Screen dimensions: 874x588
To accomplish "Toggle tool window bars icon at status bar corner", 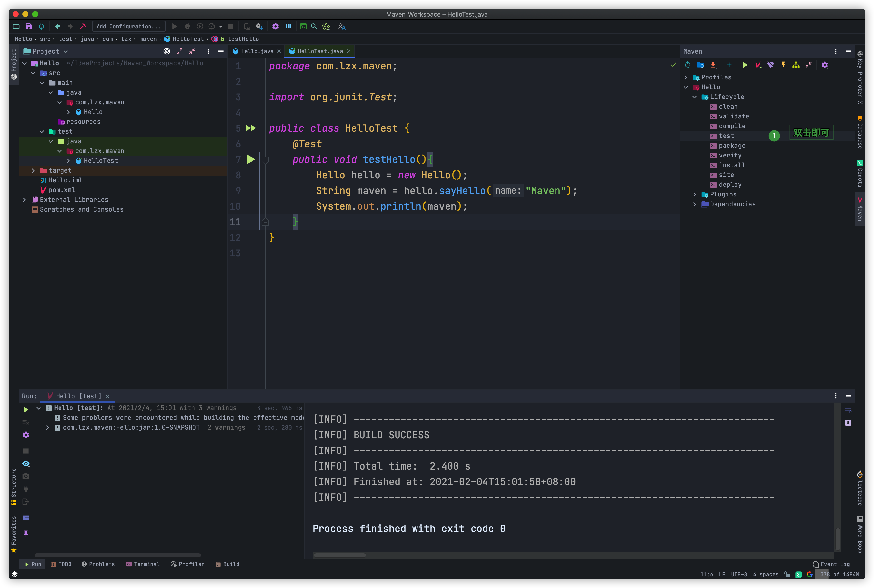I will 15,574.
